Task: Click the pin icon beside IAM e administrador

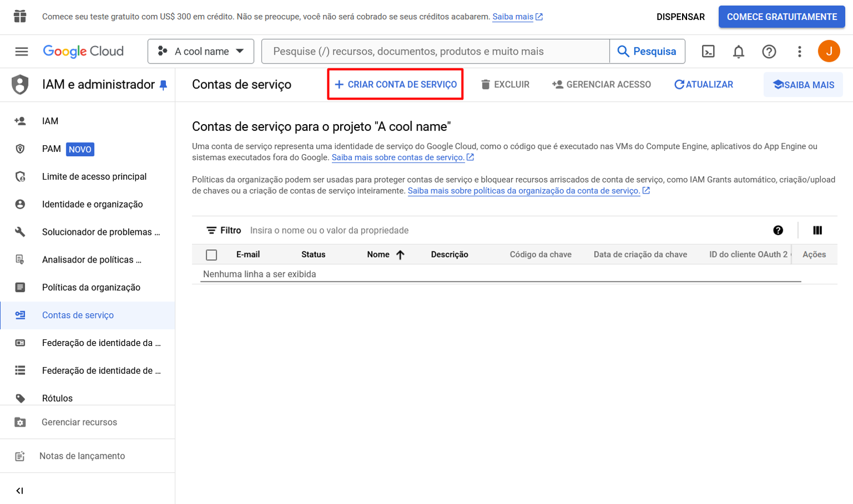Action: [x=163, y=85]
